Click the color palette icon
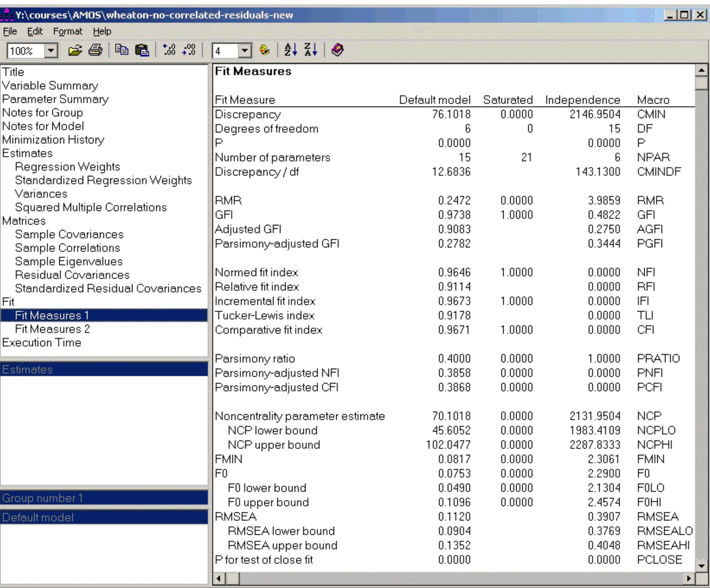710x588 pixels. point(264,50)
